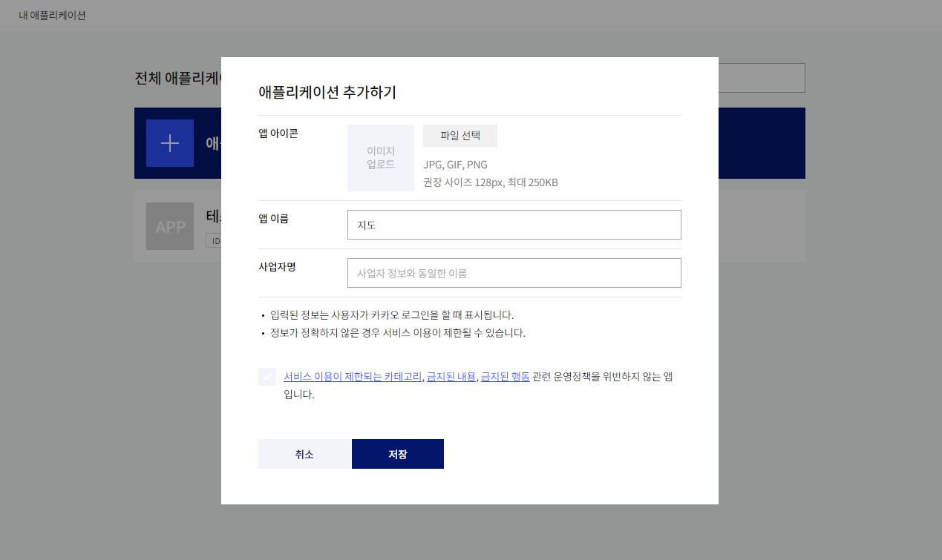Click the 사업자명 input field

coord(514,273)
